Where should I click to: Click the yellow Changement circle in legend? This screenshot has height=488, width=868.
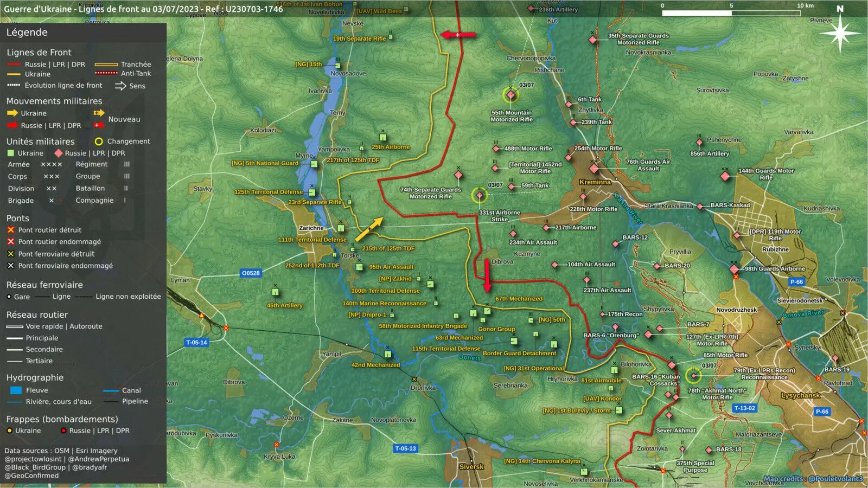(x=99, y=142)
